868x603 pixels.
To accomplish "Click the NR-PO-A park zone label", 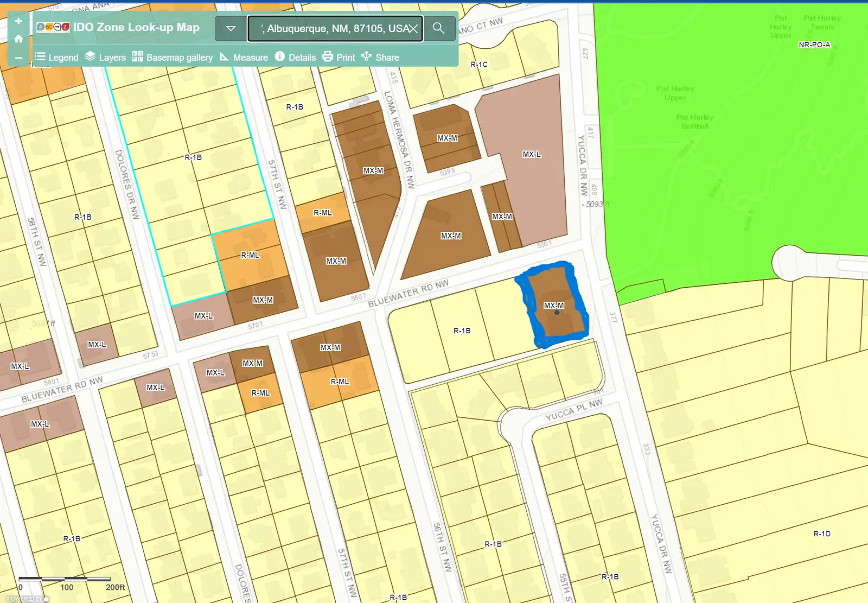I will (814, 45).
